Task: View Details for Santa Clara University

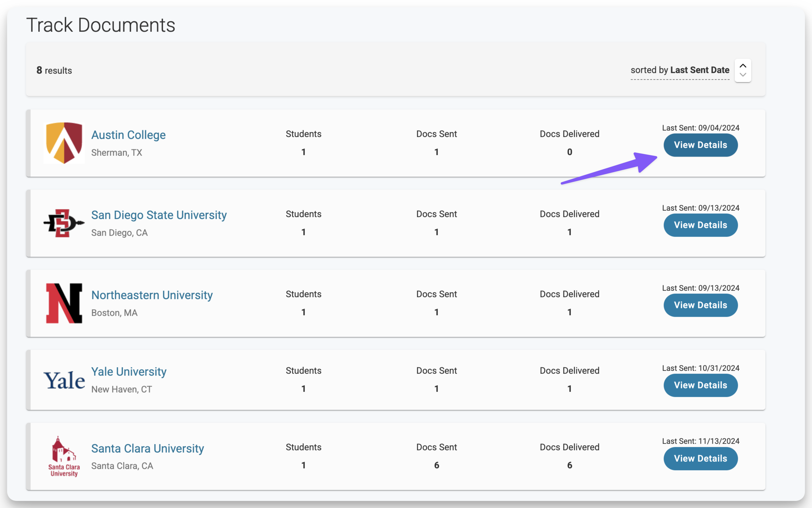Action: (701, 459)
